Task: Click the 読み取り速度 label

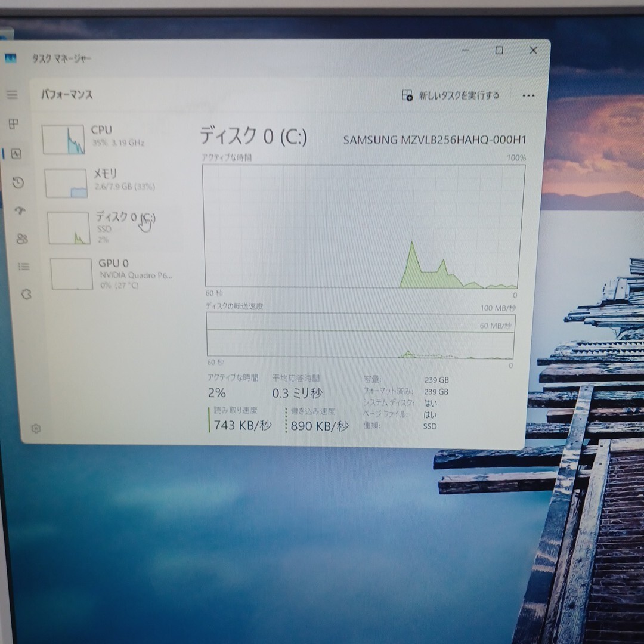Action: point(236,410)
